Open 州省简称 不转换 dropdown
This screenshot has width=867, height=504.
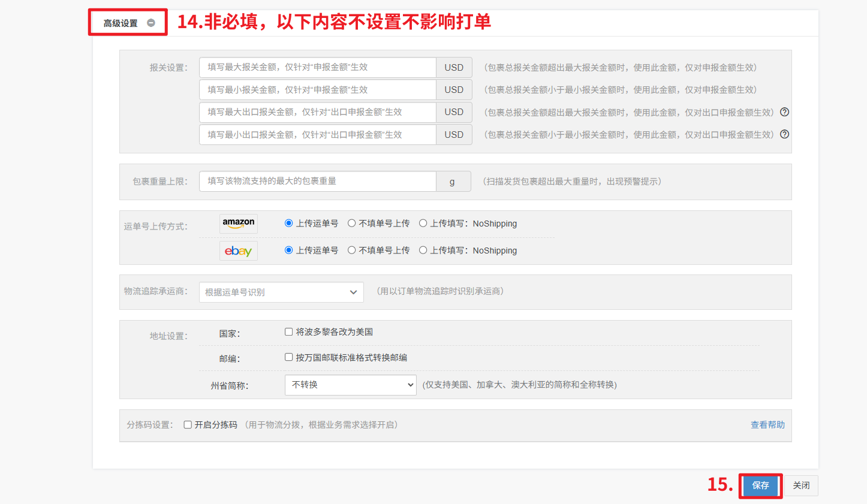(350, 385)
